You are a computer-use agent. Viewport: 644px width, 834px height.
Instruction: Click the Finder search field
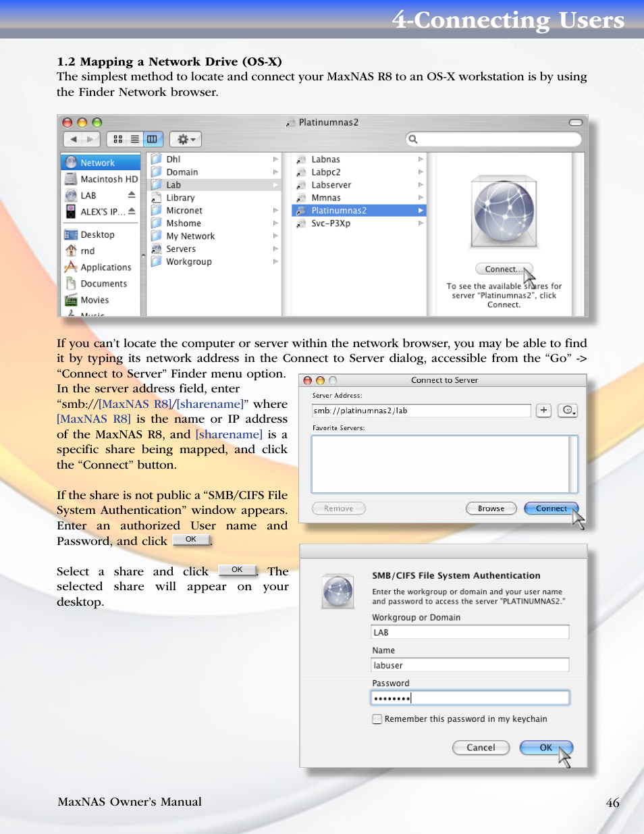(493, 139)
